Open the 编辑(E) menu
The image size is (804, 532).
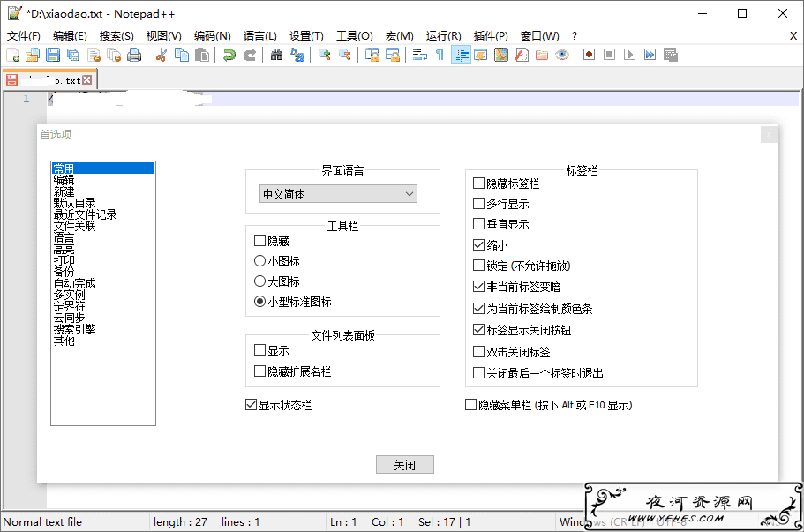(70, 36)
